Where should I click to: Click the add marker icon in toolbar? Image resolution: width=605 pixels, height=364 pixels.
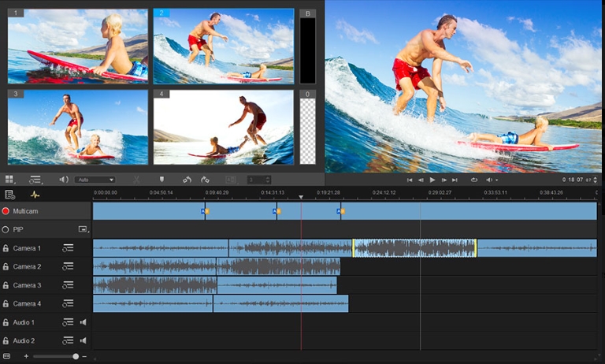tap(161, 180)
